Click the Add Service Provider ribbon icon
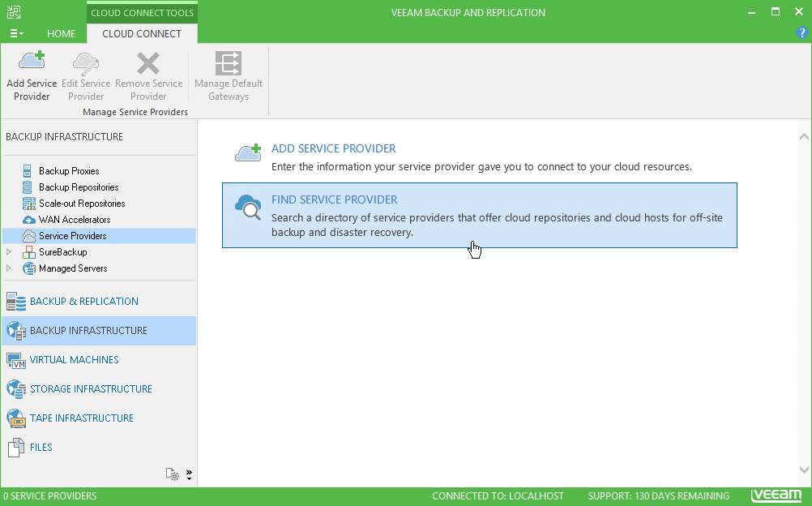 pos(32,61)
